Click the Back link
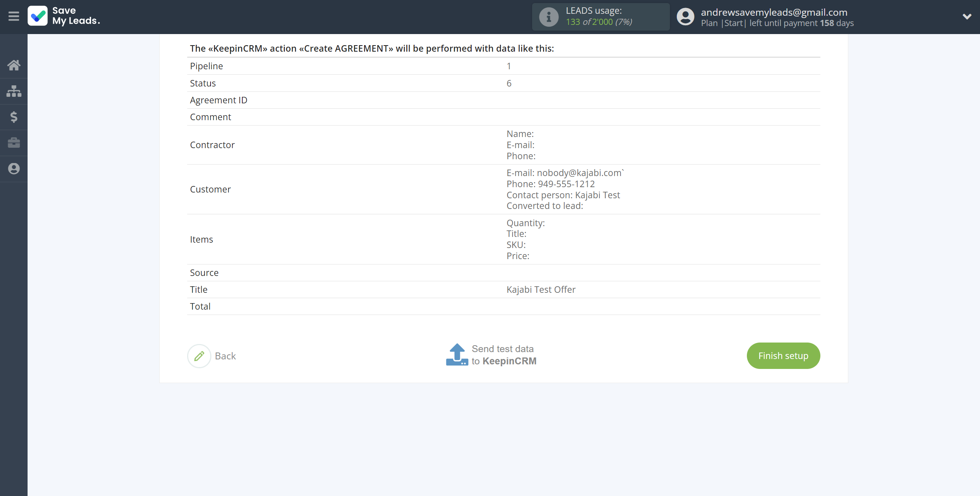Screen dimensions: 980x496 (x=225, y=356)
